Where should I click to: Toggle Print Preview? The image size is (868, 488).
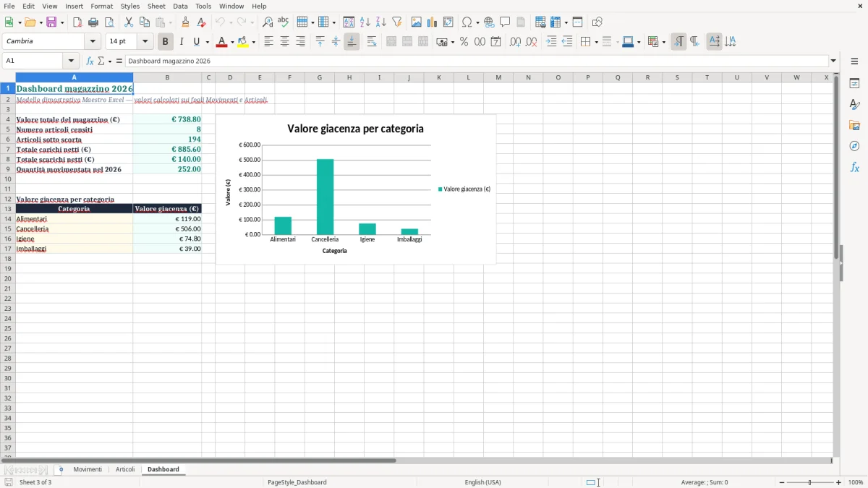(109, 22)
